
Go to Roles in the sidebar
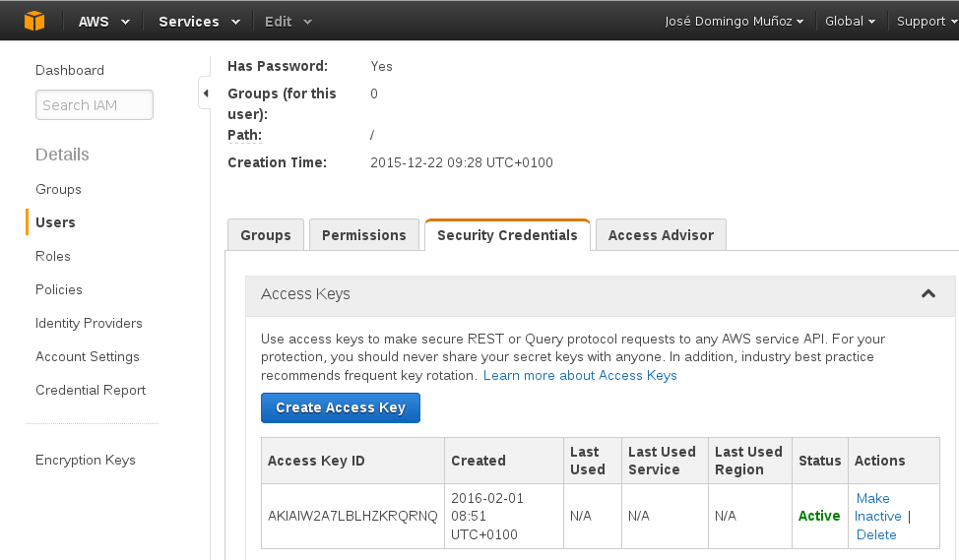pyautogui.click(x=53, y=256)
